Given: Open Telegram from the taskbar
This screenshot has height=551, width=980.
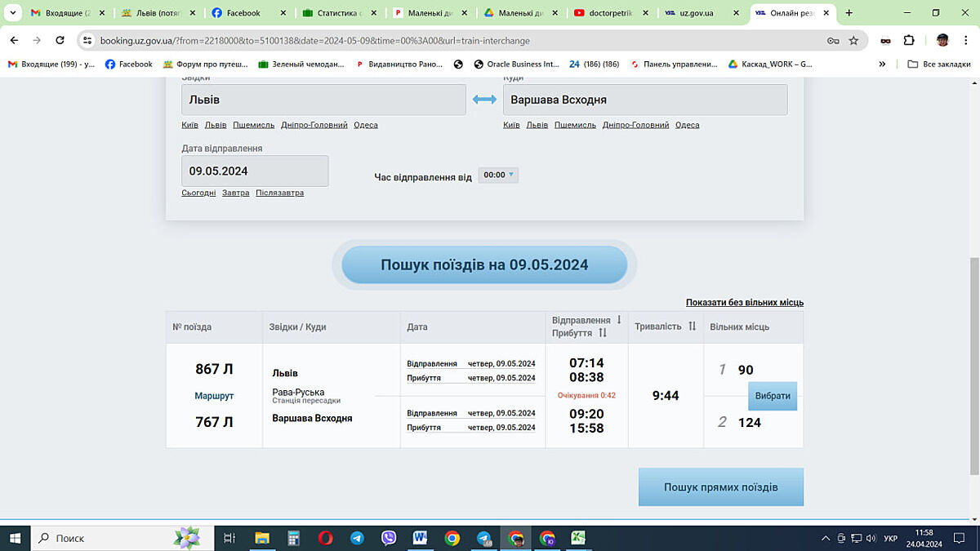Looking at the screenshot, I should (x=357, y=538).
